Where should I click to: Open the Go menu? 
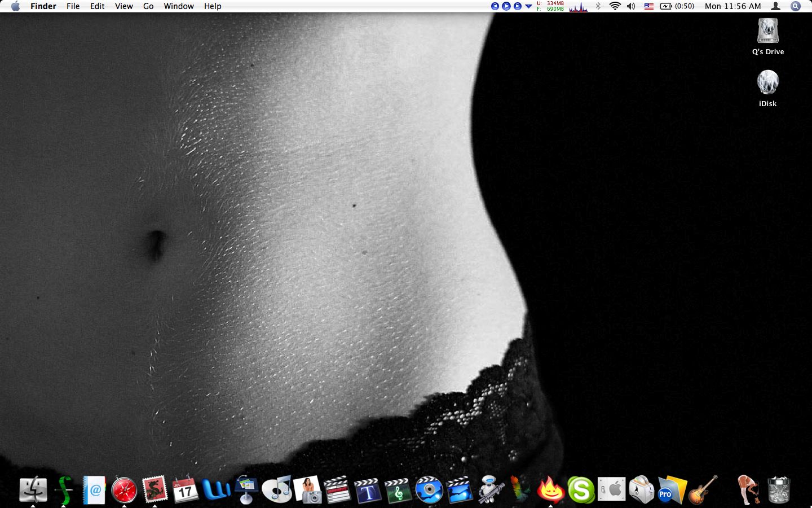click(148, 6)
